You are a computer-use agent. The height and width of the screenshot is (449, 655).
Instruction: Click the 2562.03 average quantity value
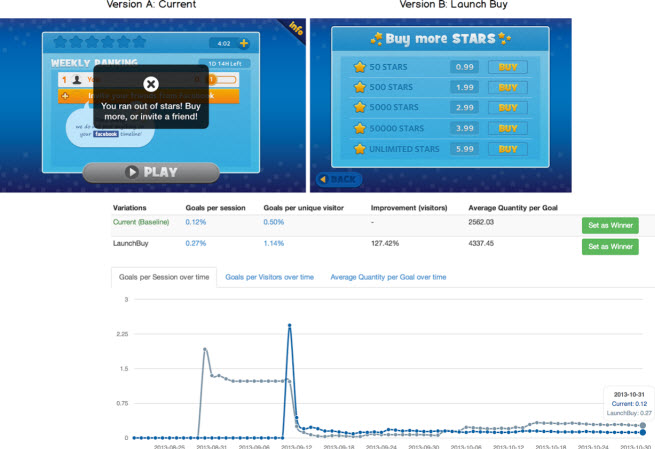[x=481, y=222]
